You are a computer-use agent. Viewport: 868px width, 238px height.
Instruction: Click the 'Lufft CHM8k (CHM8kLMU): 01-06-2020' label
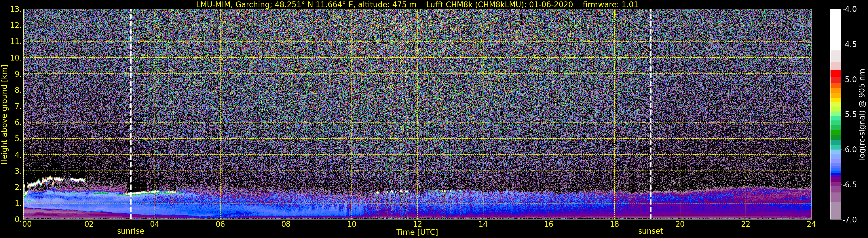499,4
